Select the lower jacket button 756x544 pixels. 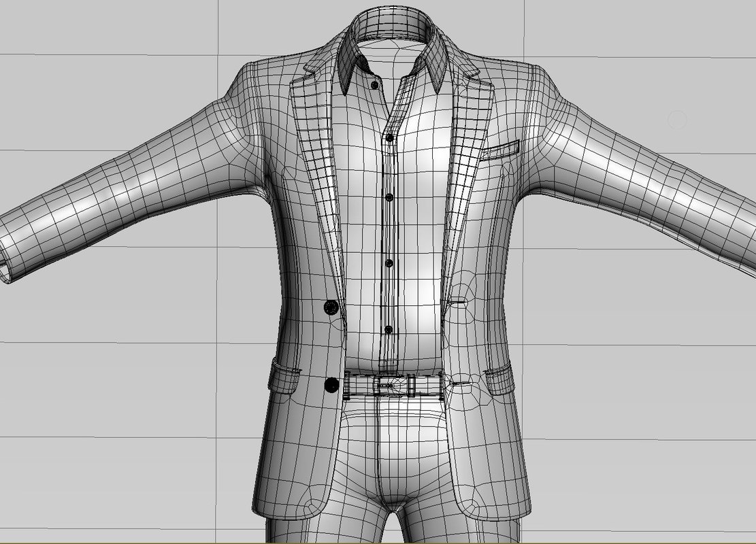[x=332, y=384]
